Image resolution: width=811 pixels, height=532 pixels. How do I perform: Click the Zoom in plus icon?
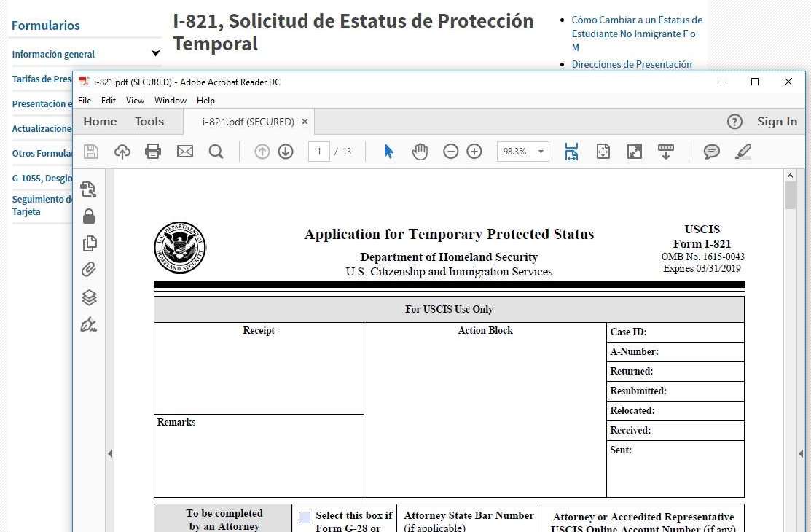pyautogui.click(x=474, y=152)
